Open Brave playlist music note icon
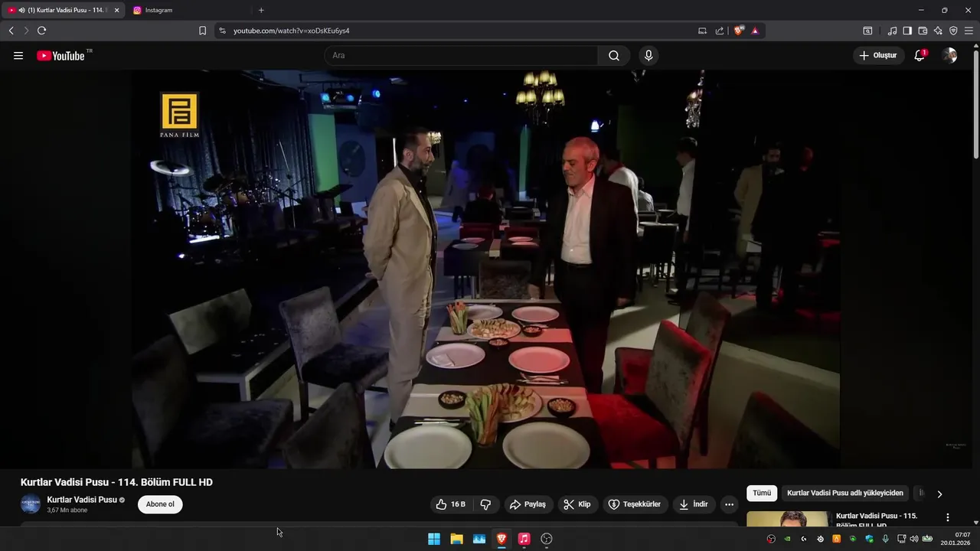The height and width of the screenshot is (551, 980). 892,31
